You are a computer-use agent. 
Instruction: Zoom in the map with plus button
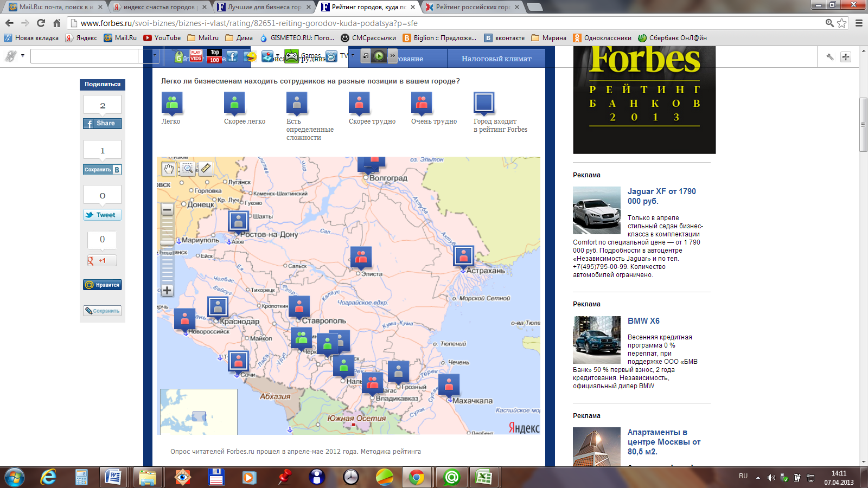[167, 291]
